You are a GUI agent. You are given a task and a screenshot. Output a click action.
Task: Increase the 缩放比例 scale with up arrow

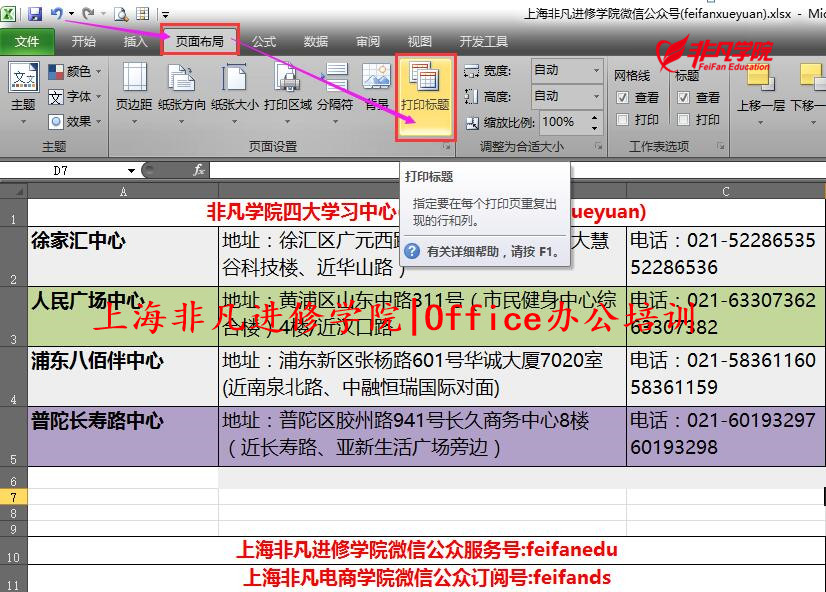coord(595,117)
